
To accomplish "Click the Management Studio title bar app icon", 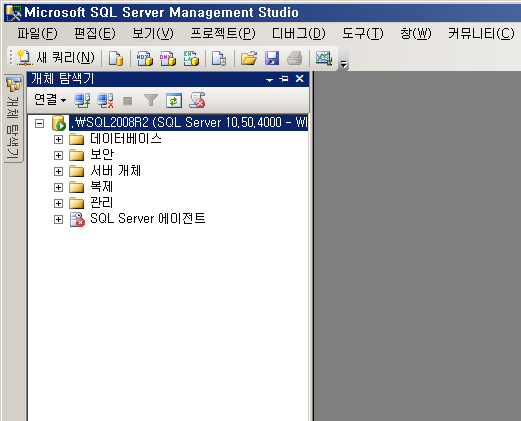I will [13, 13].
